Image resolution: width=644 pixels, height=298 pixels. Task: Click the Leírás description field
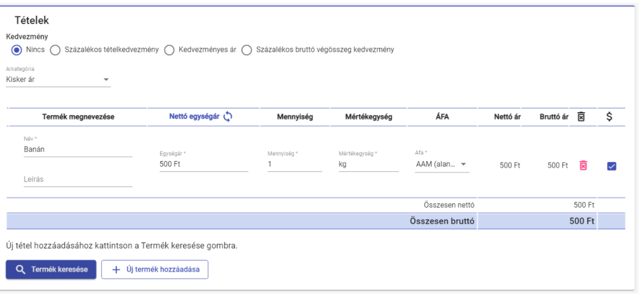78,180
